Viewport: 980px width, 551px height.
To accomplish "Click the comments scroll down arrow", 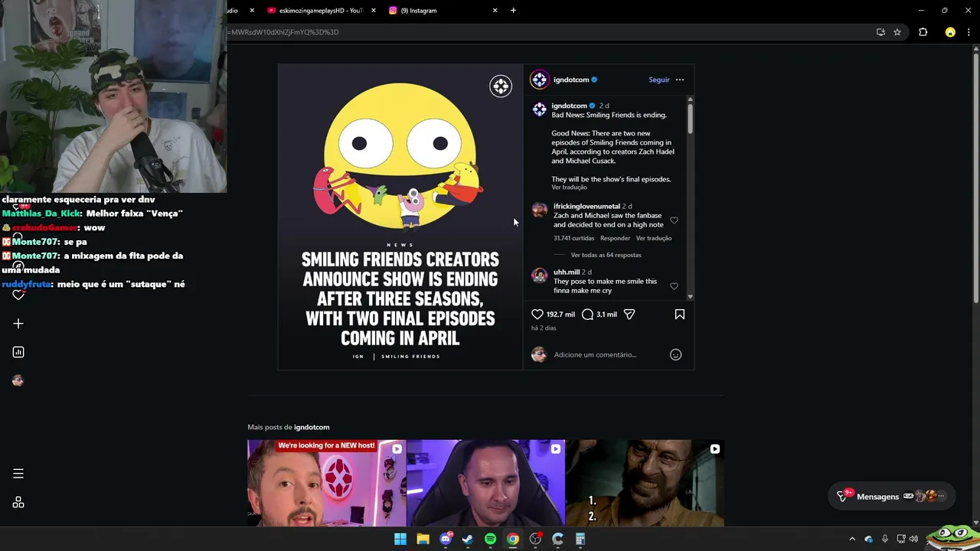I will (x=690, y=296).
